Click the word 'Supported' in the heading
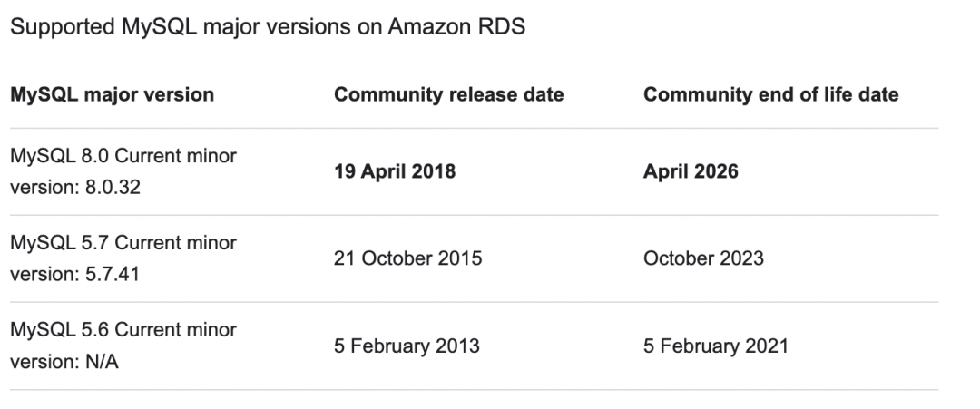The image size is (980, 409). (53, 27)
